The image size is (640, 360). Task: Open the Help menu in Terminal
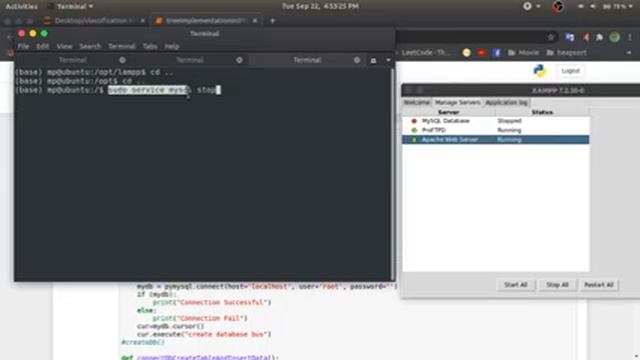point(172,47)
